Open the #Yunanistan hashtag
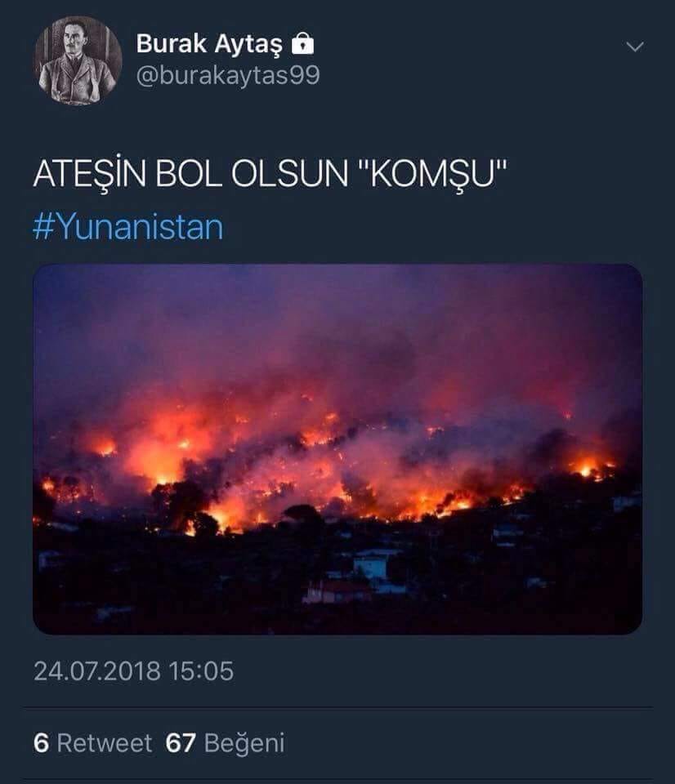675x784 pixels. (127, 227)
